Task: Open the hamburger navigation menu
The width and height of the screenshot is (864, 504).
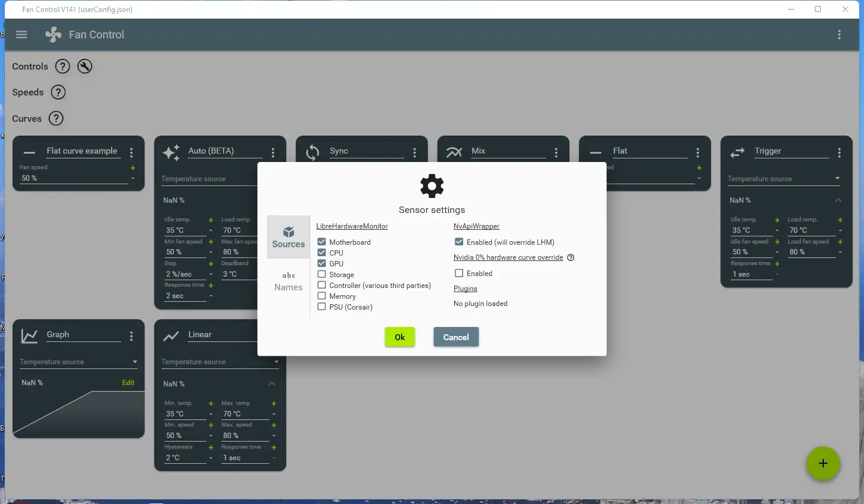Action: pyautogui.click(x=22, y=34)
